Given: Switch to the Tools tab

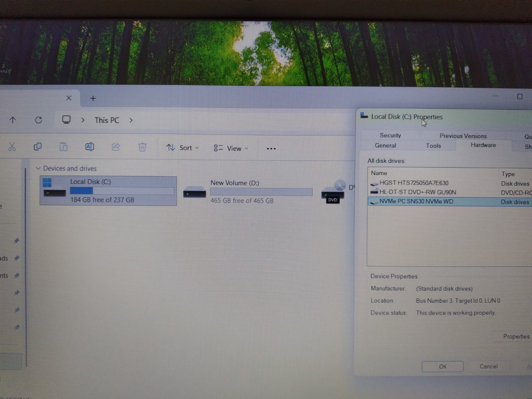Looking at the screenshot, I should tap(433, 146).
